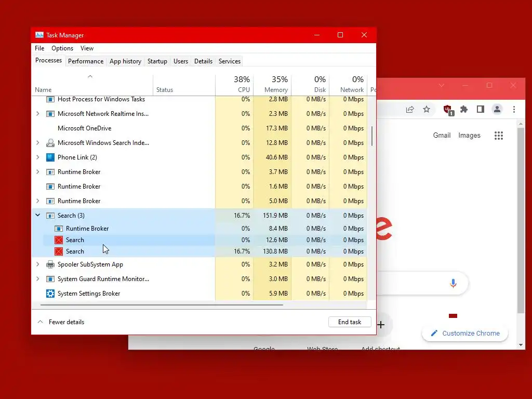
Task: Click the Task Manager vertical scrollbar thumb
Action: tap(372, 136)
